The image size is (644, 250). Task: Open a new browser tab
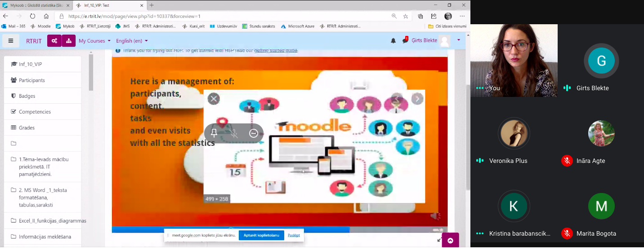(x=152, y=5)
